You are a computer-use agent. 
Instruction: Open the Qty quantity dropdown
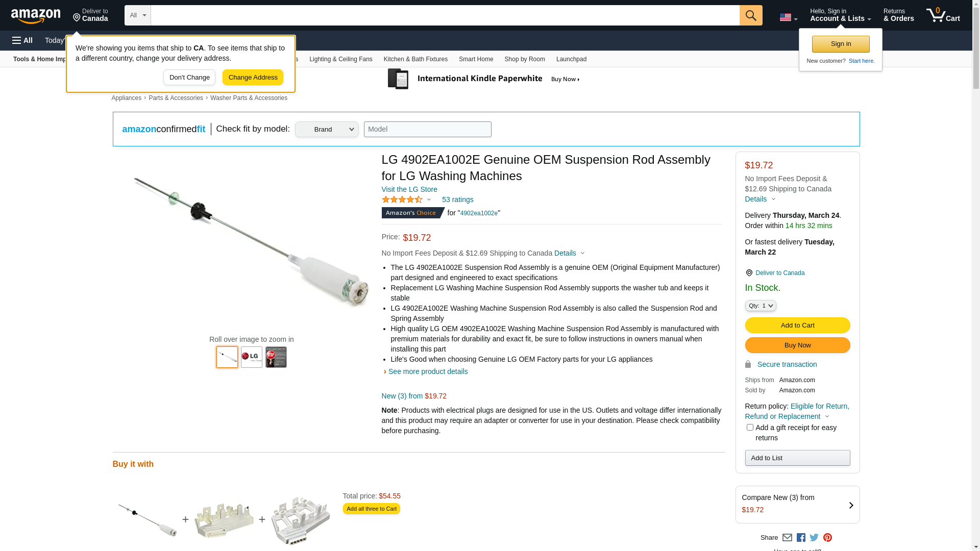point(761,306)
